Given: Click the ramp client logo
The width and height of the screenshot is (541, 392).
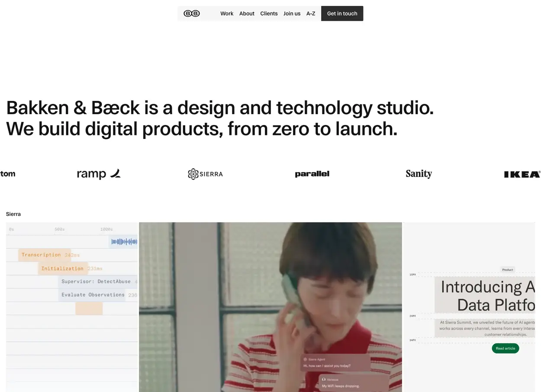Looking at the screenshot, I should pyautogui.click(x=99, y=174).
